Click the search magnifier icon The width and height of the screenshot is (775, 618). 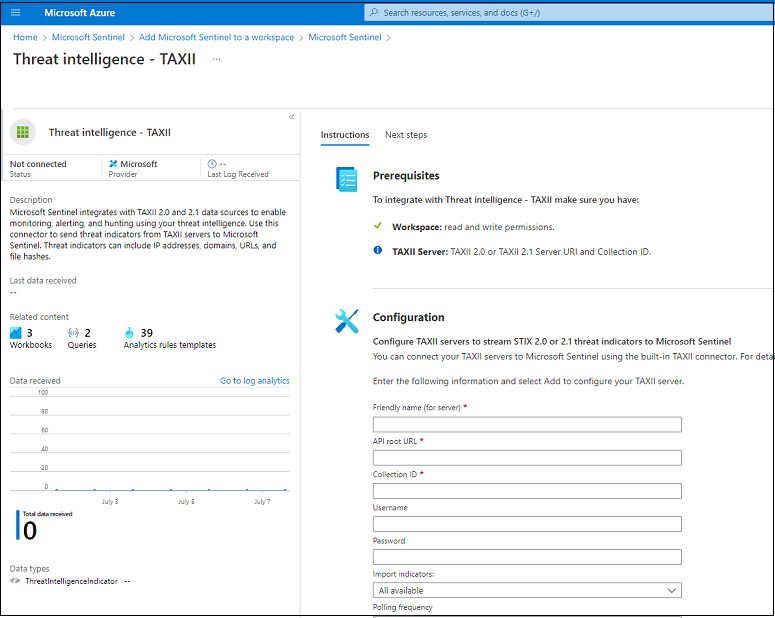pyautogui.click(x=374, y=12)
